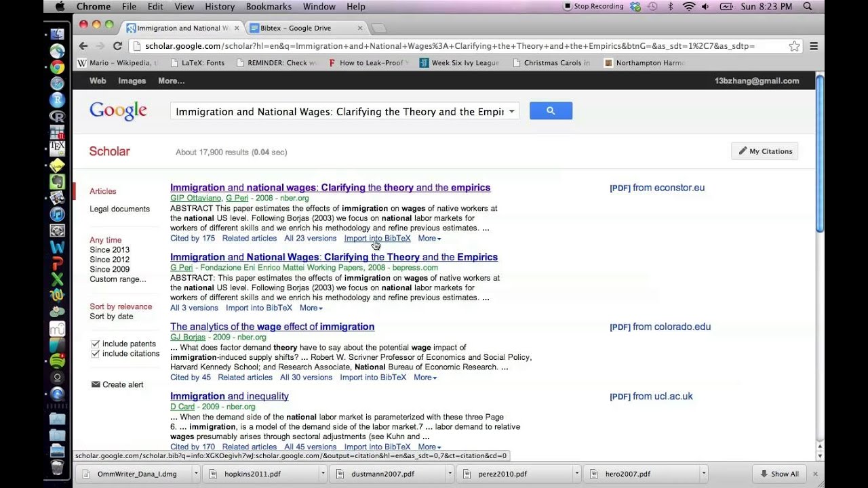The height and width of the screenshot is (488, 868).
Task: Open the File menu
Action: (x=129, y=6)
